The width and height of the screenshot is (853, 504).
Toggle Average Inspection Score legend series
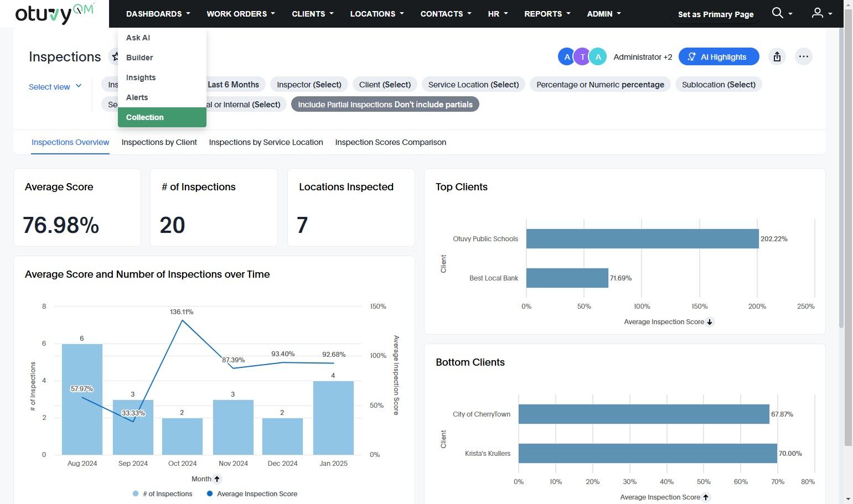pos(252,494)
